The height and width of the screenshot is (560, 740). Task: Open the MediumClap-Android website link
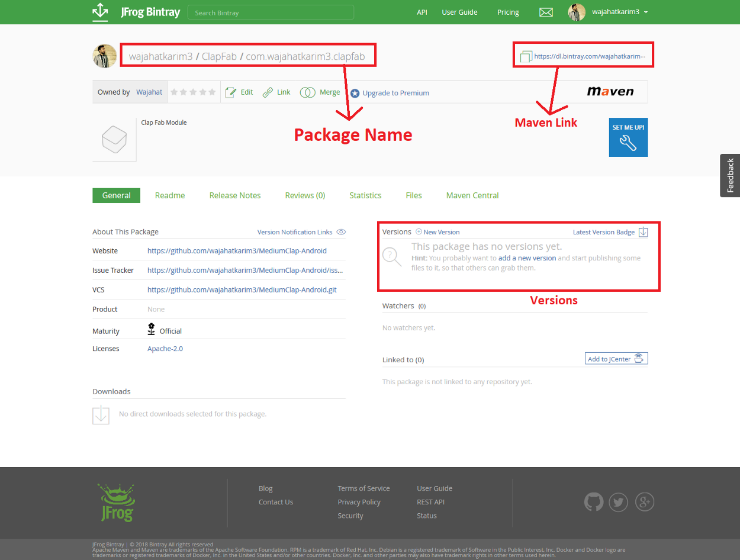pyautogui.click(x=237, y=251)
